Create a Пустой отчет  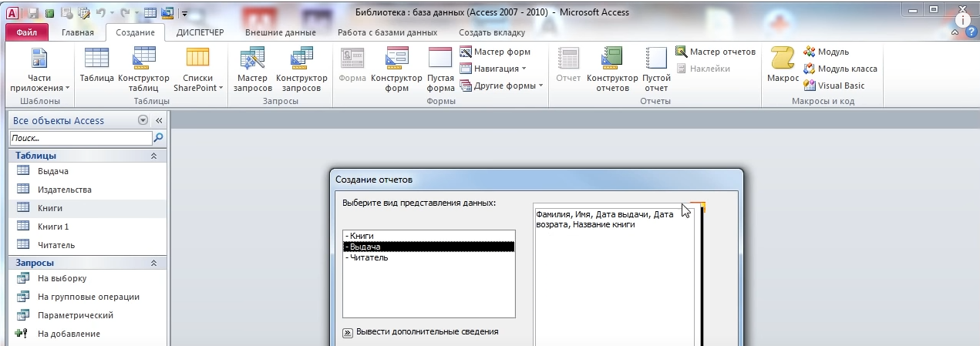click(x=656, y=70)
